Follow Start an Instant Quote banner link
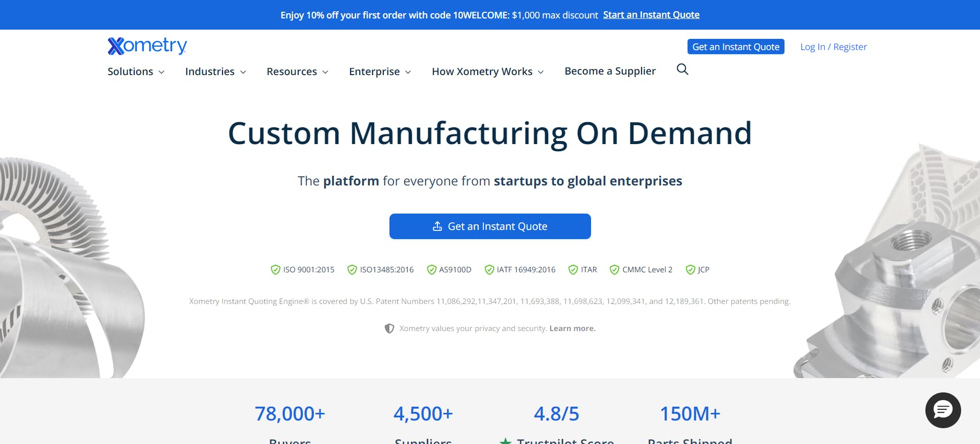 (x=651, y=15)
